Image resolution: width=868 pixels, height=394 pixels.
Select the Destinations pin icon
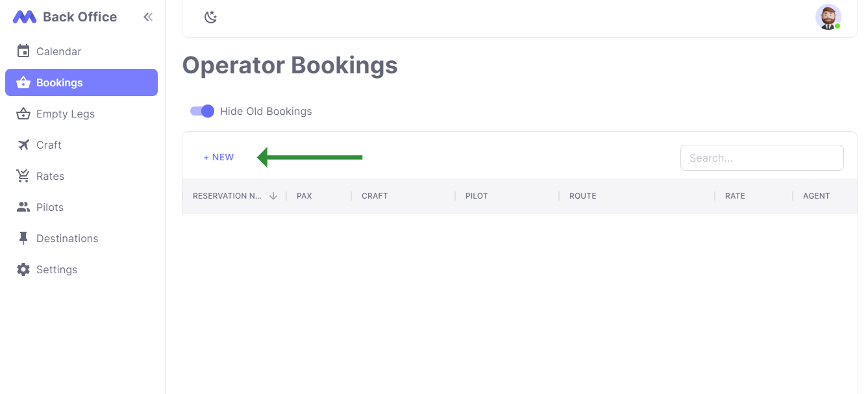pyautogui.click(x=23, y=238)
